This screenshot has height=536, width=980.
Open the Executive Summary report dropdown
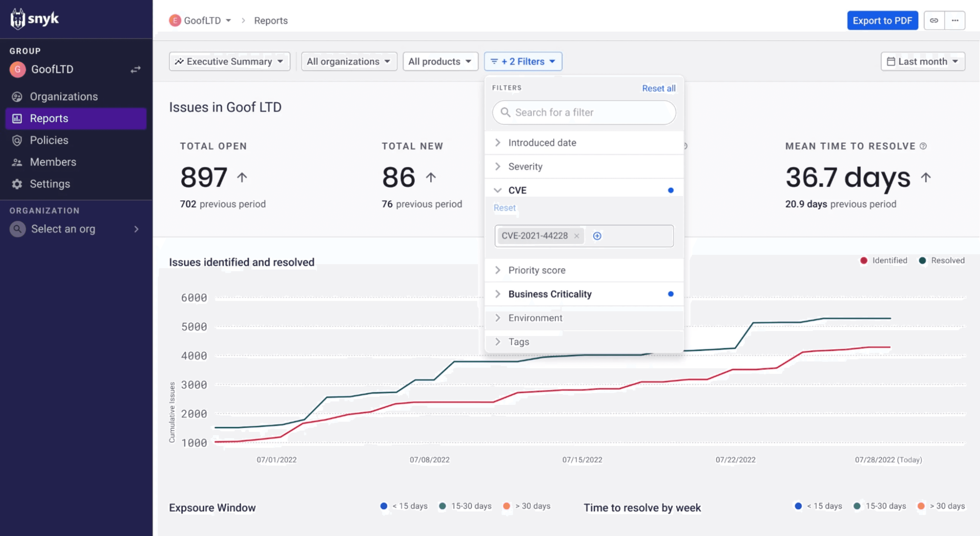(x=229, y=62)
